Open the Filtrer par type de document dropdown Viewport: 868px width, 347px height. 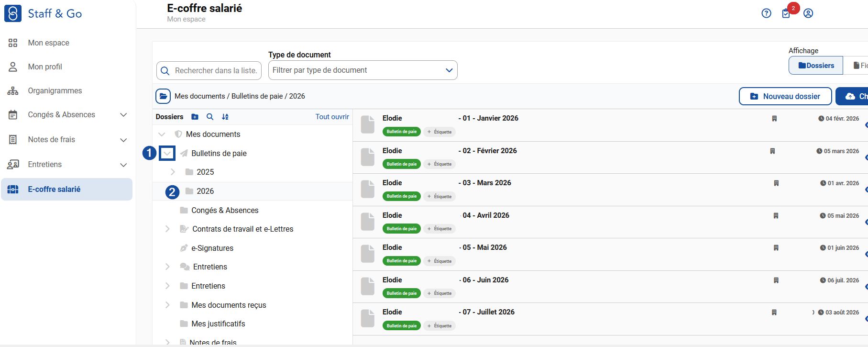[x=363, y=70]
